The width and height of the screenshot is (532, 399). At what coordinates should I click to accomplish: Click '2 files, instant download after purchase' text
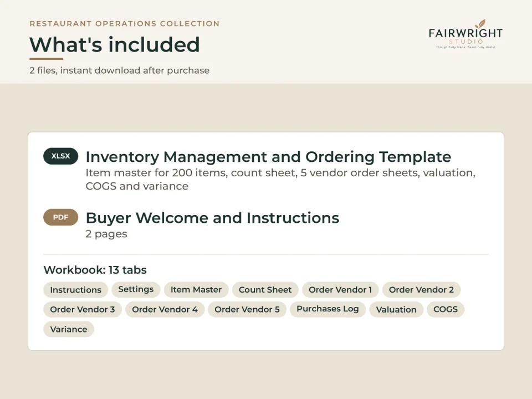pyautogui.click(x=120, y=70)
